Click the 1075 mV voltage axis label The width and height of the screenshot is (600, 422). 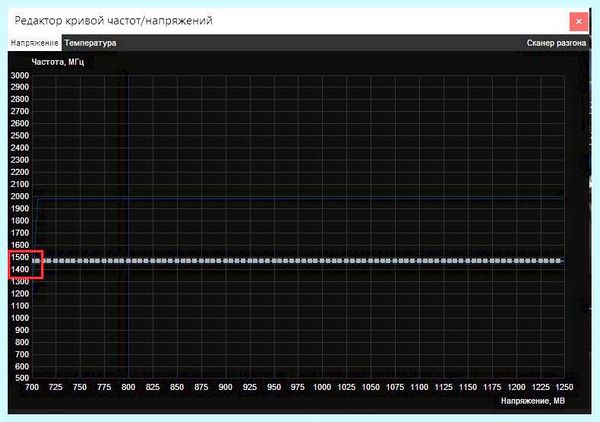395,387
